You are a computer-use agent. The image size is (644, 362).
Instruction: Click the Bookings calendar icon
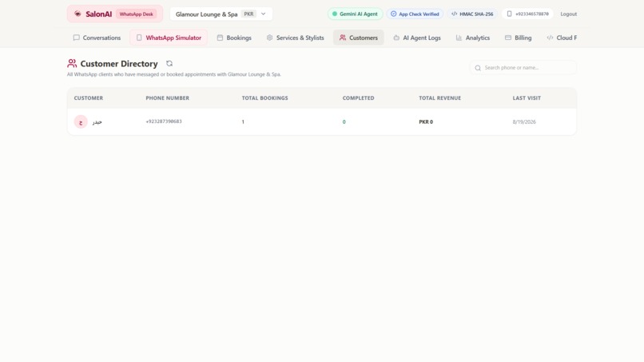pos(221,38)
